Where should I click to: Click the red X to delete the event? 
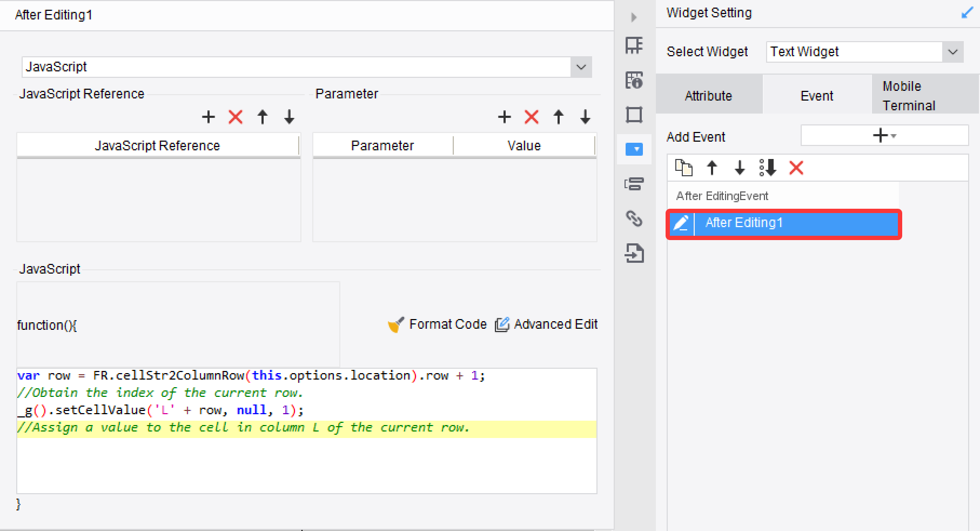[796, 168]
